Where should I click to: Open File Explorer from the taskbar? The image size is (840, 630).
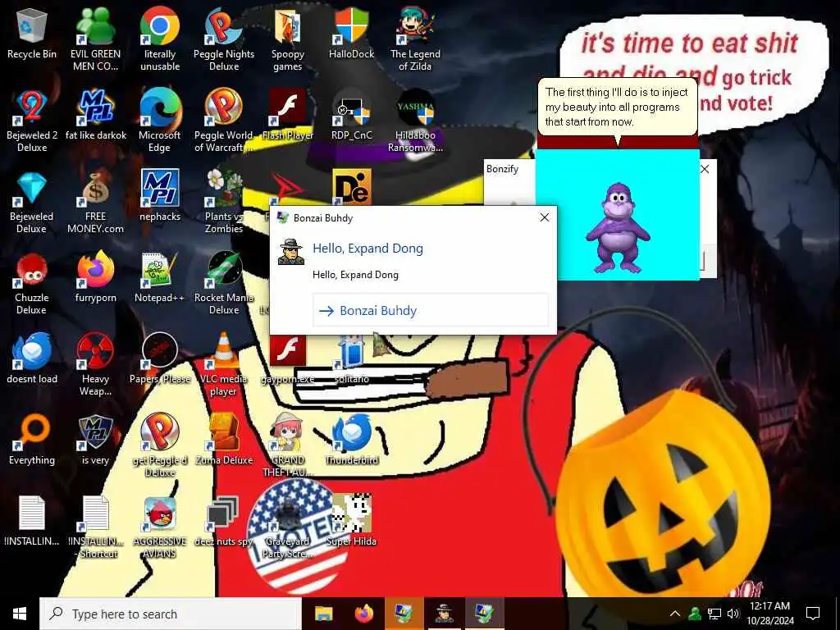(323, 614)
